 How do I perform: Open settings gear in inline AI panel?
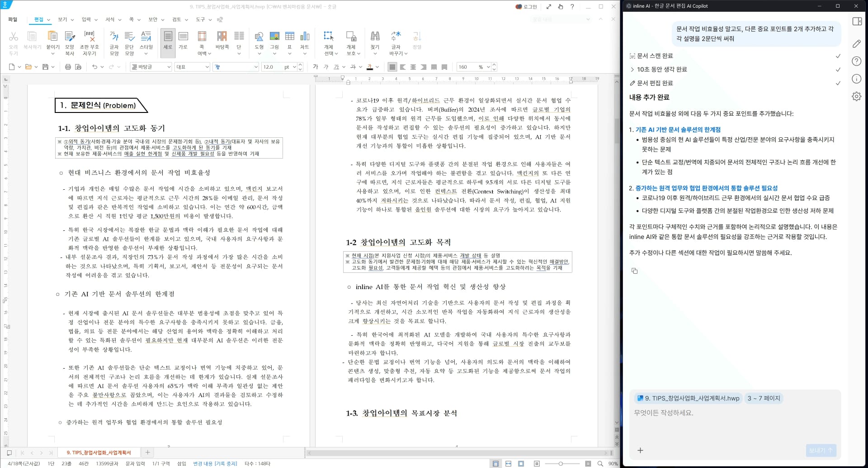pos(857,96)
